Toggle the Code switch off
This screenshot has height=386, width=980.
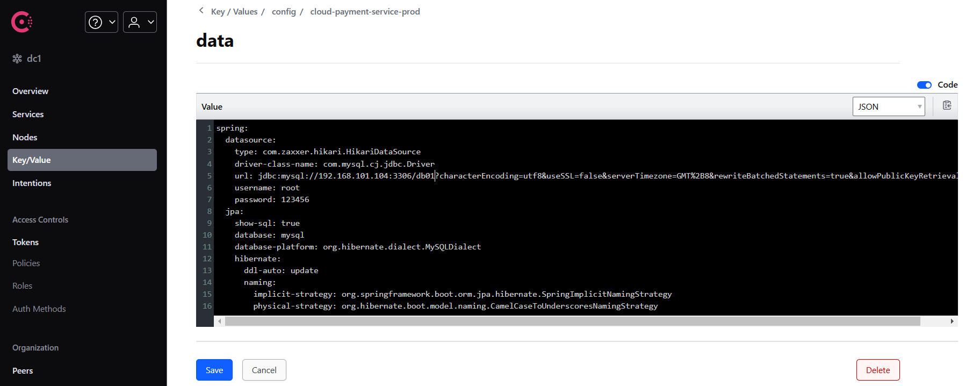(924, 85)
